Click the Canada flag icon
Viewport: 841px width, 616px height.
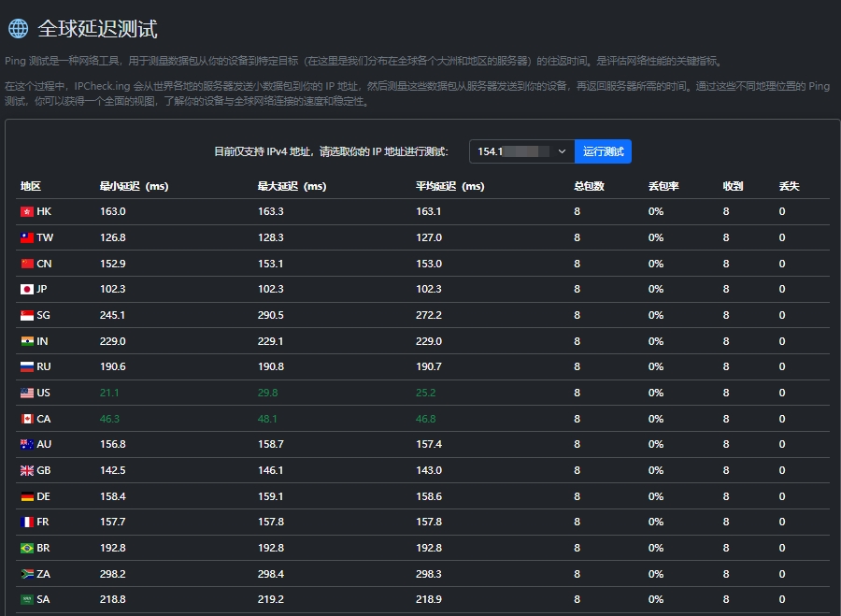pyautogui.click(x=27, y=419)
